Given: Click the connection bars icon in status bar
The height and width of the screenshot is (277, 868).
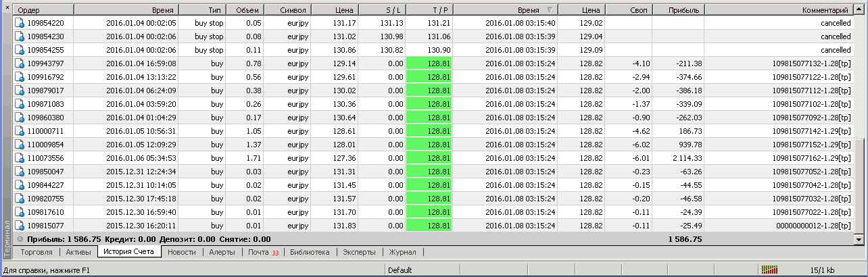Looking at the screenshot, I should click(769, 270).
